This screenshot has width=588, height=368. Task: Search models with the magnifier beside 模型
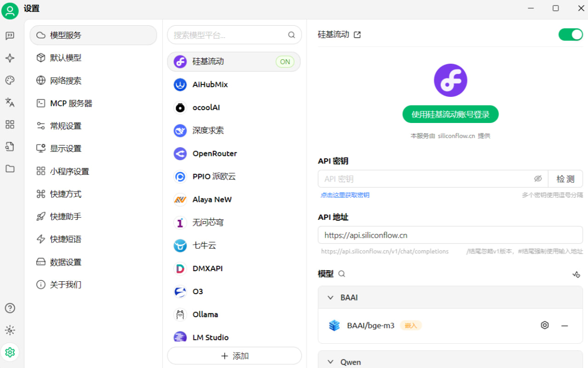tap(342, 274)
